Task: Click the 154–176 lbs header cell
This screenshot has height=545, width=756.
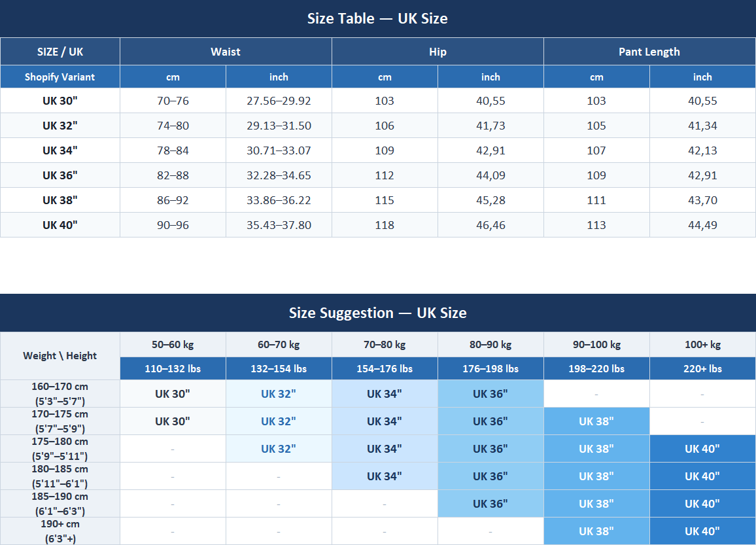Action: (x=385, y=368)
